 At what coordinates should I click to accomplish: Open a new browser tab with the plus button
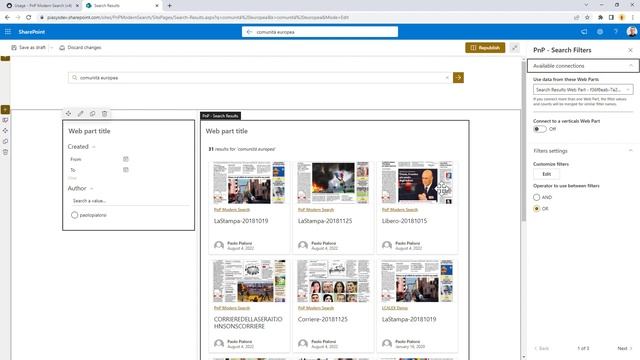pyautogui.click(x=169, y=6)
